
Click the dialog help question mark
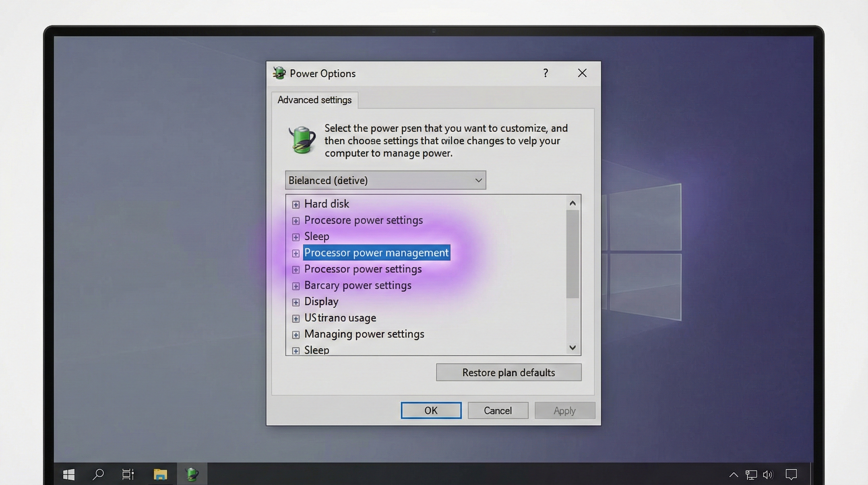[546, 73]
